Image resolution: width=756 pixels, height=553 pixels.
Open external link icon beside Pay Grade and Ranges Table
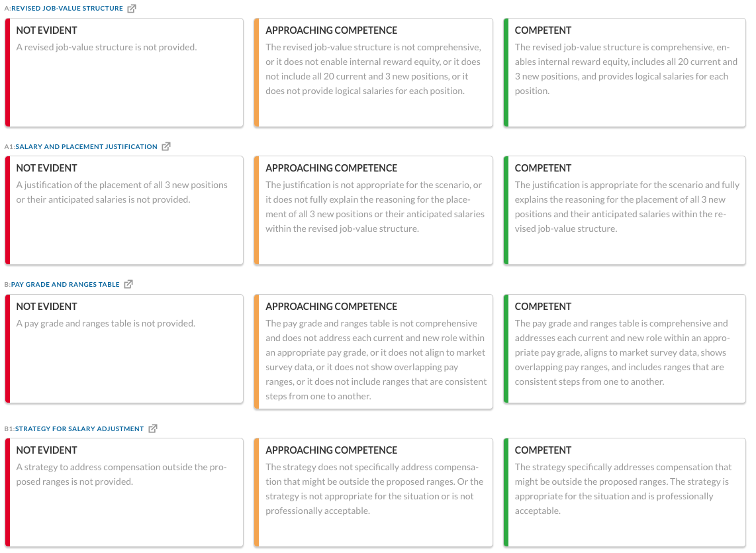[x=128, y=284]
